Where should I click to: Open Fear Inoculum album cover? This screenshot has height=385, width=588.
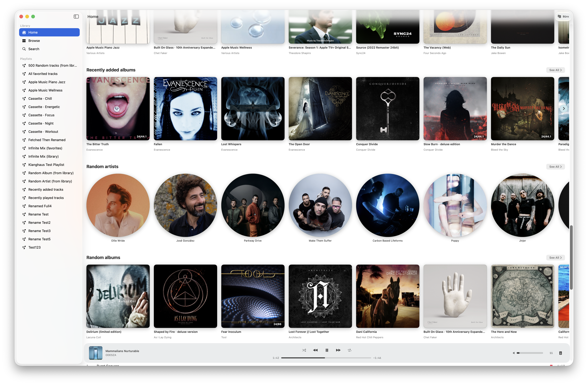pyautogui.click(x=253, y=296)
